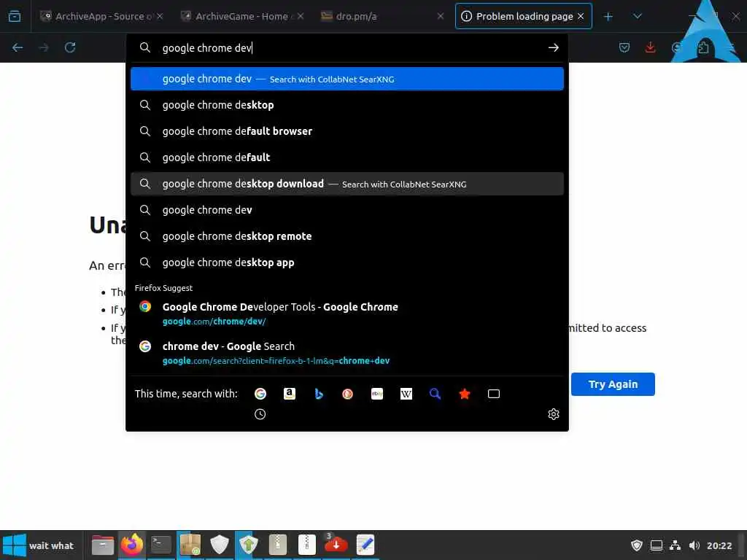Select the Problem loading page tab
The width and height of the screenshot is (747, 560).
tap(524, 16)
